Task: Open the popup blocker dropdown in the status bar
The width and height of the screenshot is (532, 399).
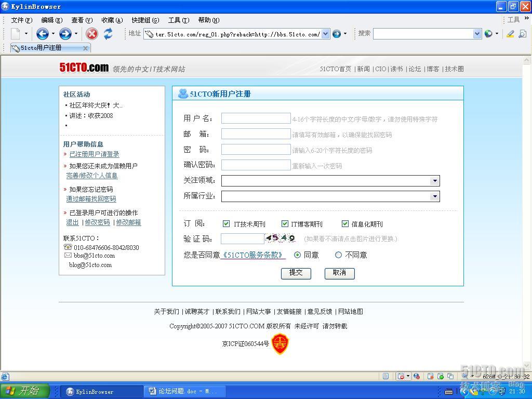Action: tap(408, 376)
